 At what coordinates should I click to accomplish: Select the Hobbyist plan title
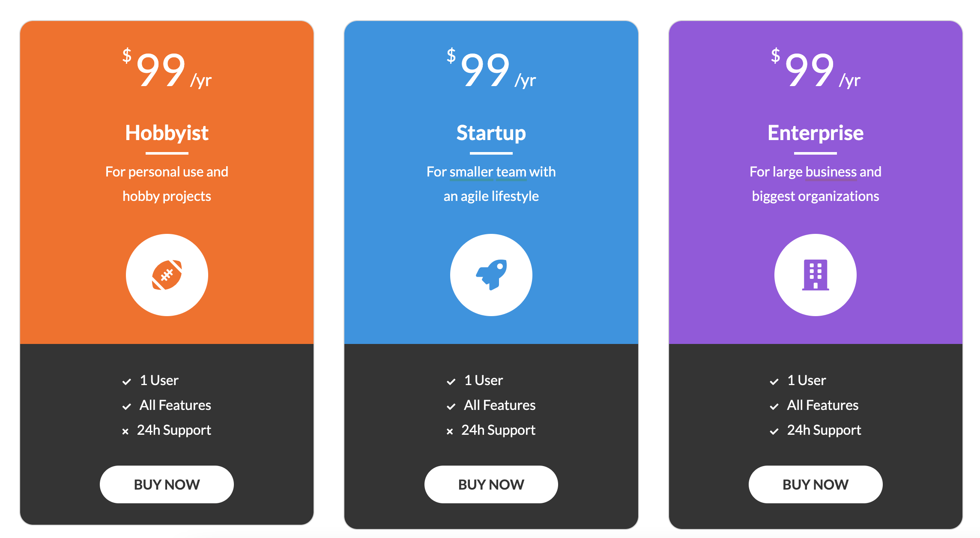pyautogui.click(x=167, y=133)
